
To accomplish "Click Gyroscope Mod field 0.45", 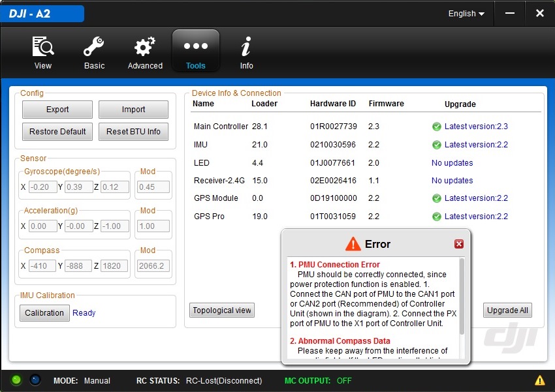I will pyautogui.click(x=153, y=187).
